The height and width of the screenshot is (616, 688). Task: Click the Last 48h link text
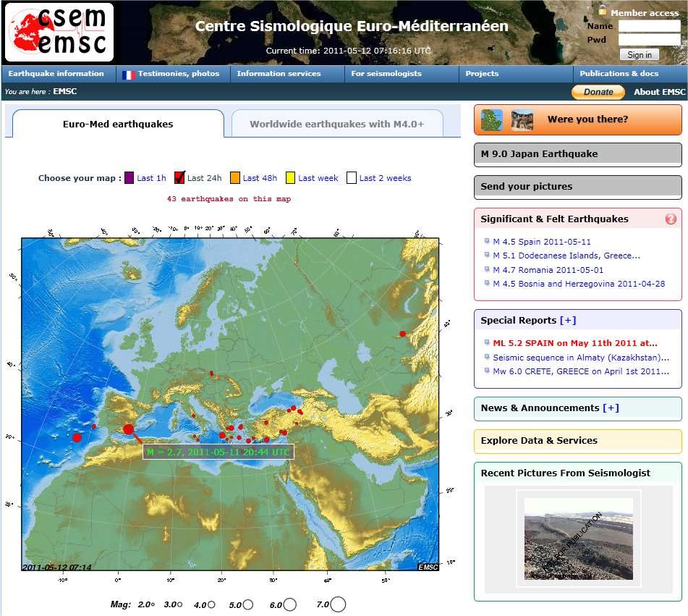[260, 178]
